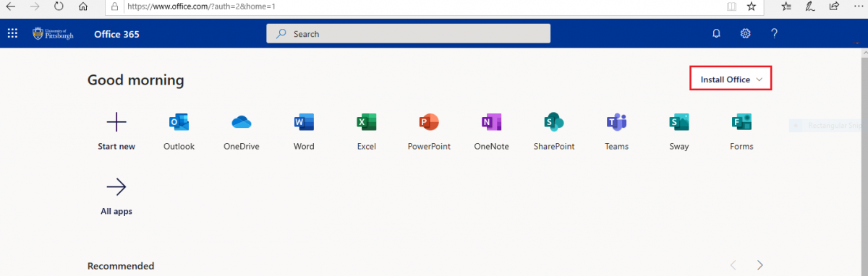Image resolution: width=868 pixels, height=276 pixels.
Task: Click the Office 365 title link
Action: [116, 34]
